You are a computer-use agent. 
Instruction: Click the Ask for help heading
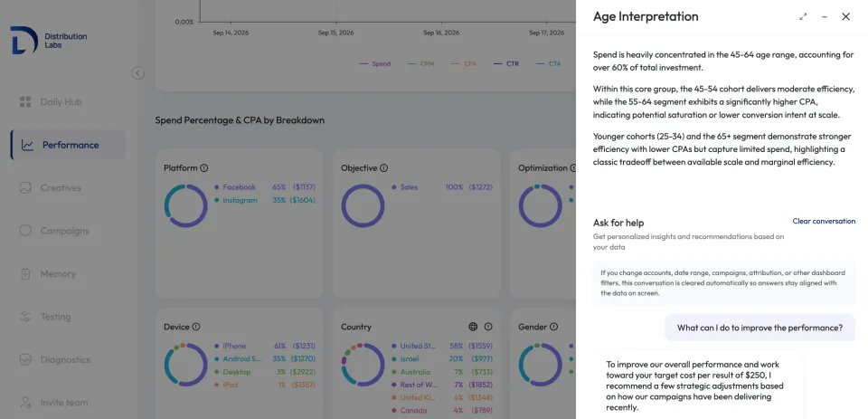(618, 223)
